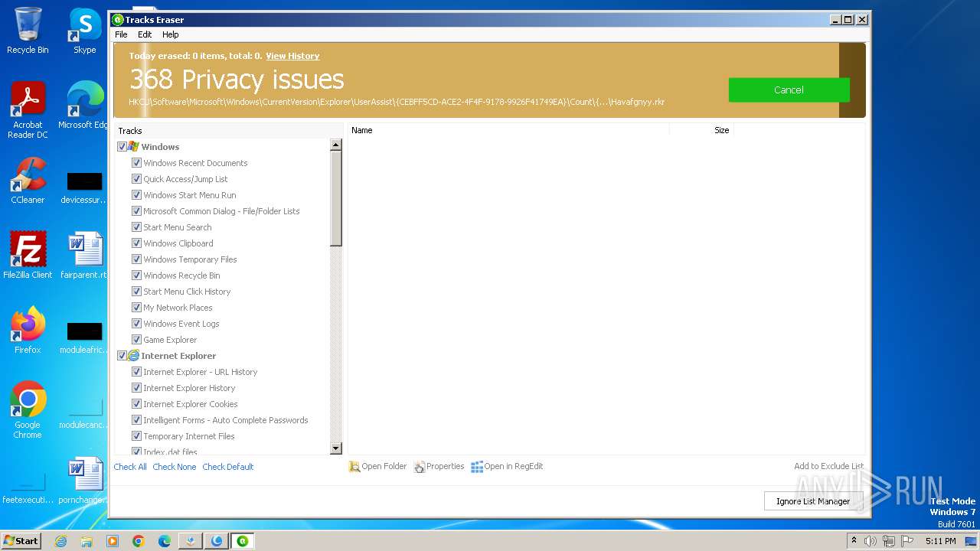Image resolution: width=980 pixels, height=551 pixels.
Task: Uncheck the Windows group checkbox
Action: click(x=122, y=146)
